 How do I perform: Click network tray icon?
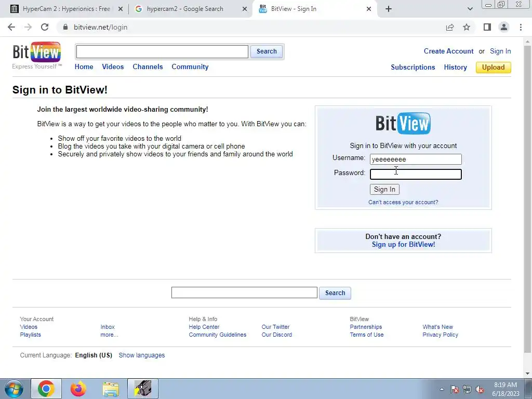pos(467,390)
